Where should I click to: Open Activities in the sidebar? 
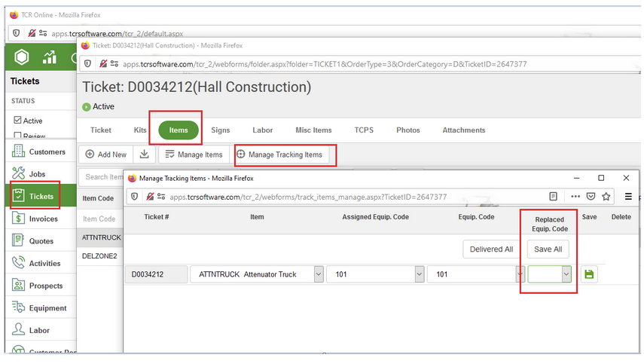click(41, 263)
